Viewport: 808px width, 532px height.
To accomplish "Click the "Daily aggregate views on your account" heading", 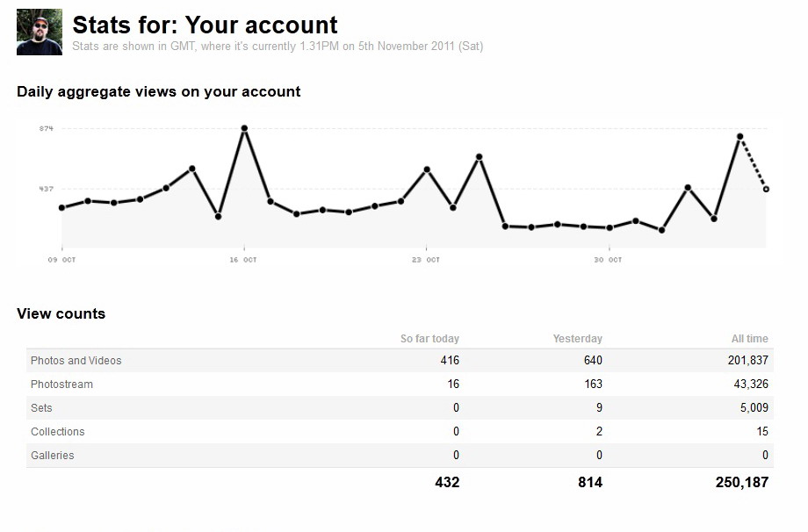I will pyautogui.click(x=158, y=91).
